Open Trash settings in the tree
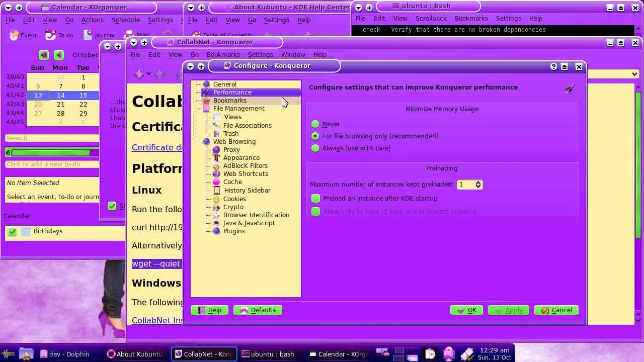This screenshot has height=362, width=644. (x=230, y=133)
